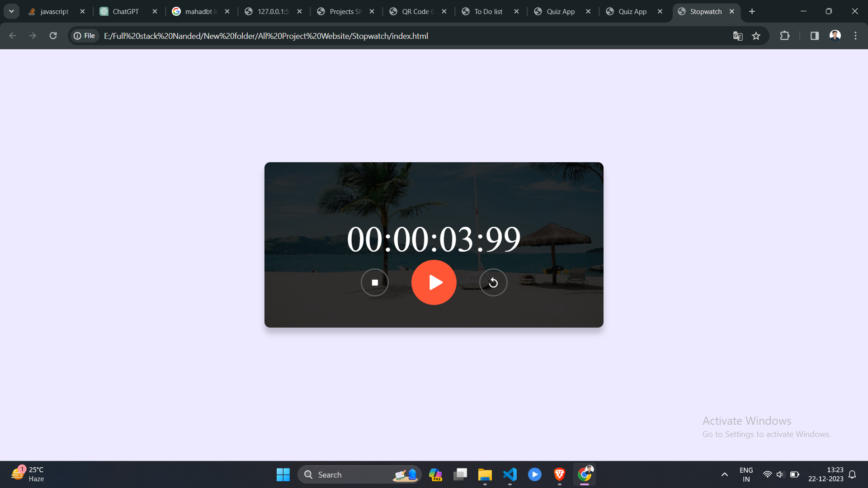The image size is (868, 488).
Task: Reset the stopwatch with the circular arrow
Action: click(493, 282)
